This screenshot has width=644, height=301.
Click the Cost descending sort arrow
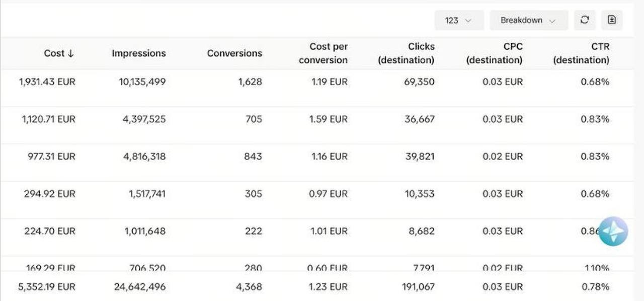(x=70, y=53)
